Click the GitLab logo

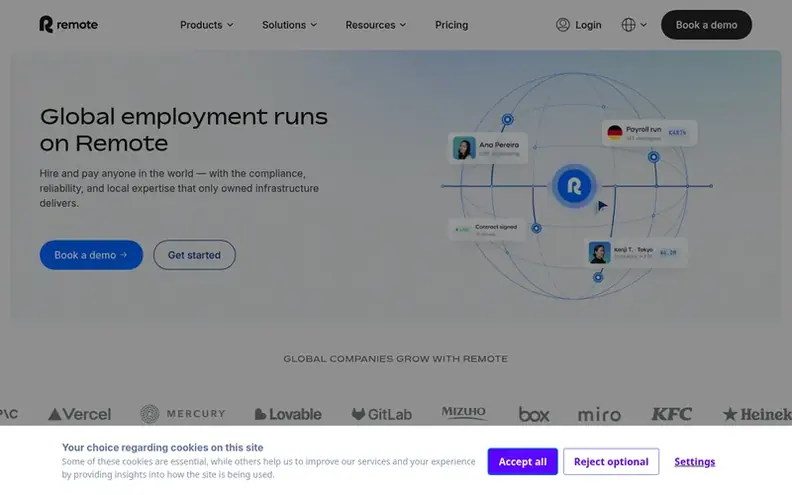(x=381, y=414)
